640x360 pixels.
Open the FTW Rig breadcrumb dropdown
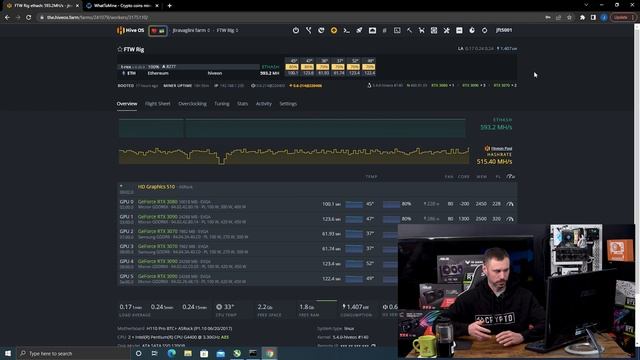coord(227,30)
